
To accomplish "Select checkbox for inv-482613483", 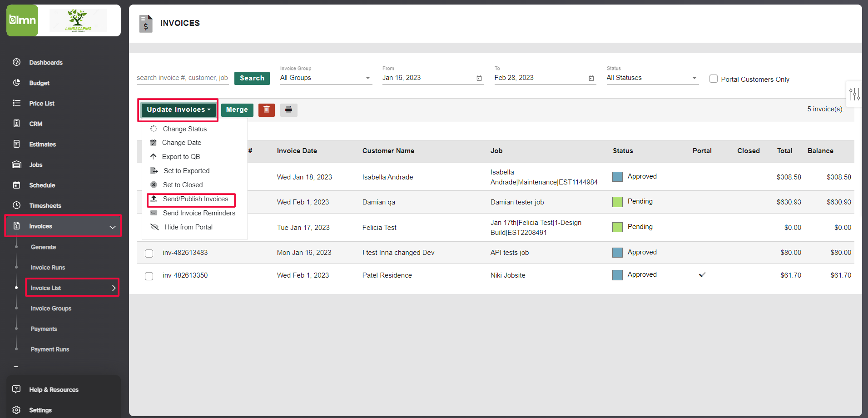I will pos(149,253).
